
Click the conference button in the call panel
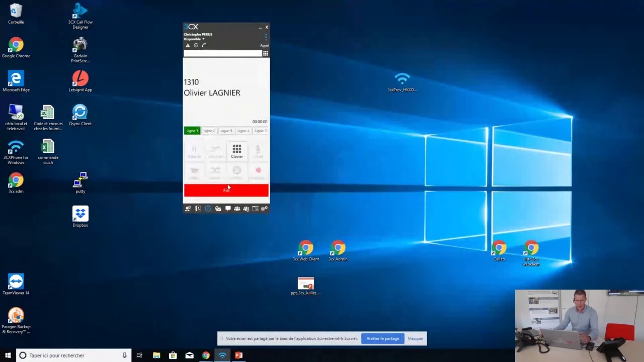point(236,172)
